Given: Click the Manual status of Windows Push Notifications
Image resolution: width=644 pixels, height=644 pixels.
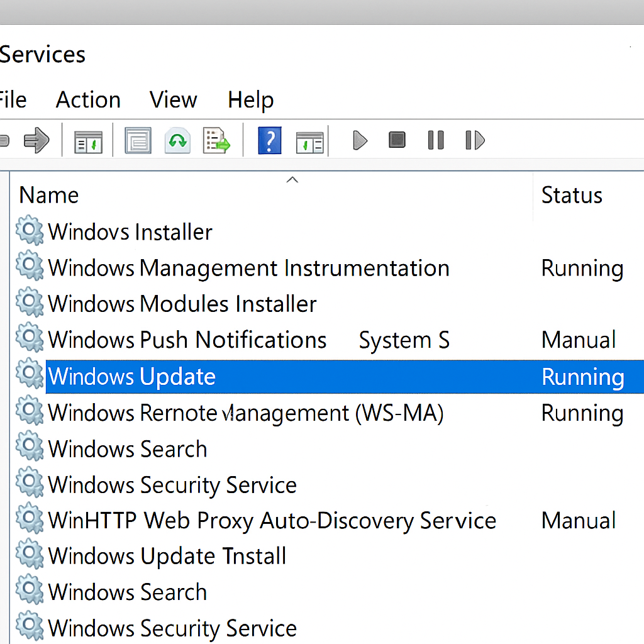Looking at the screenshot, I should pos(579,340).
